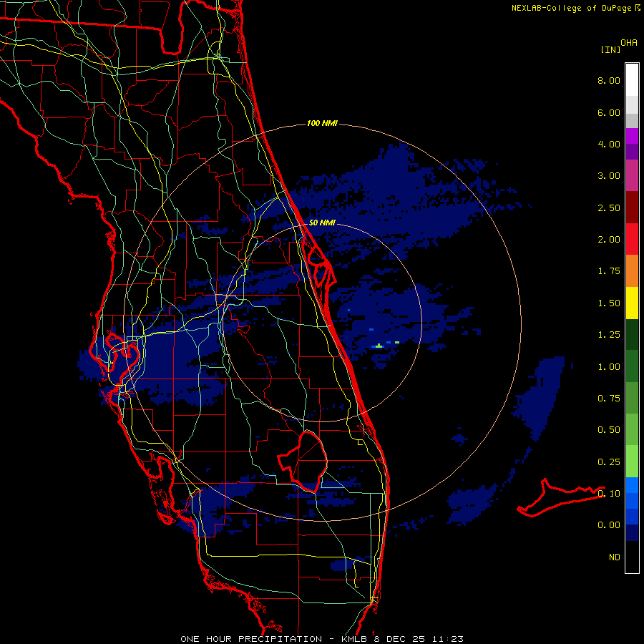Pick the magenta swatch in the legend
Image resolution: width=644 pixels, height=644 pixels.
pos(632,136)
